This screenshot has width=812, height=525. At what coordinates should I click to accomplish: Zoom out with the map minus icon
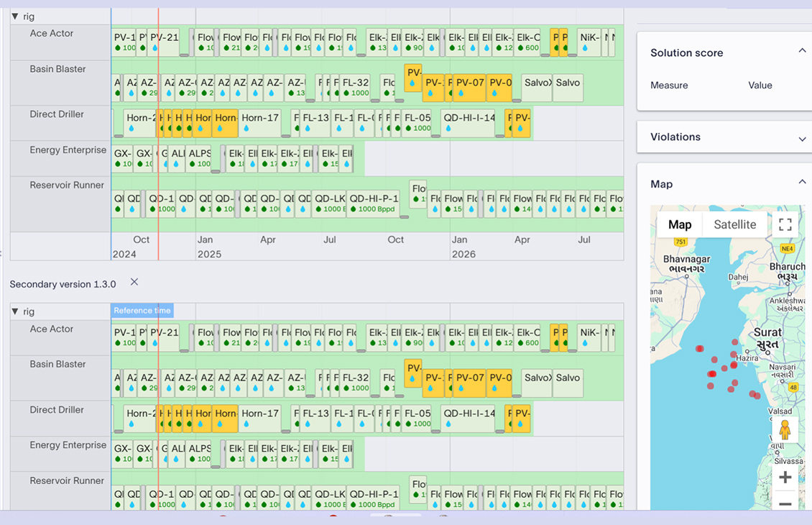[x=785, y=503]
